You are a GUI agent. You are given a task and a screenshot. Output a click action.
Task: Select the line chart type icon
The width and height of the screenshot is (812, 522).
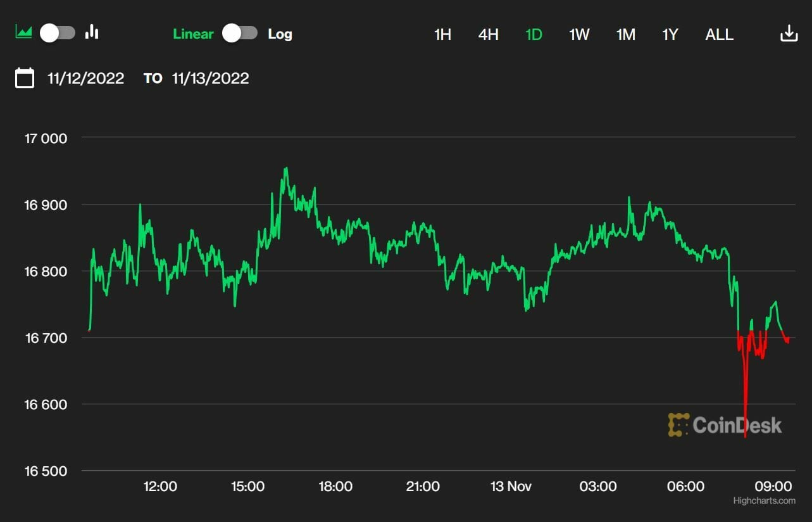coord(23,32)
